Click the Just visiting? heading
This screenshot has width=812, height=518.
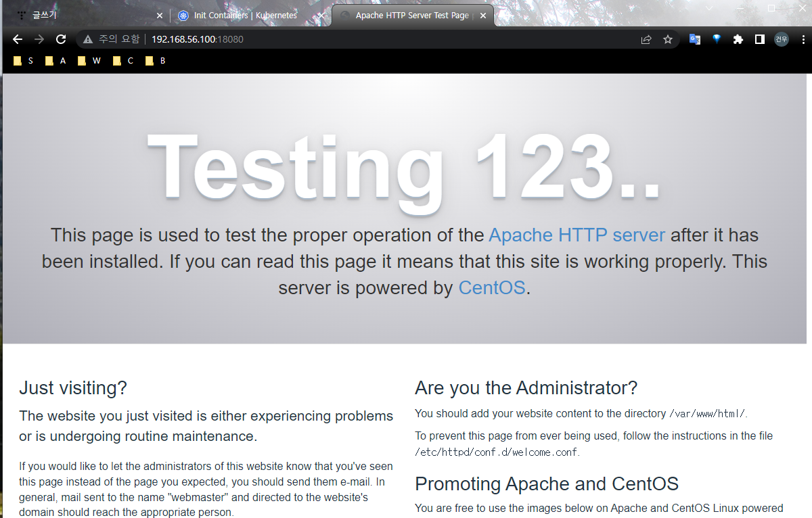pyautogui.click(x=73, y=388)
